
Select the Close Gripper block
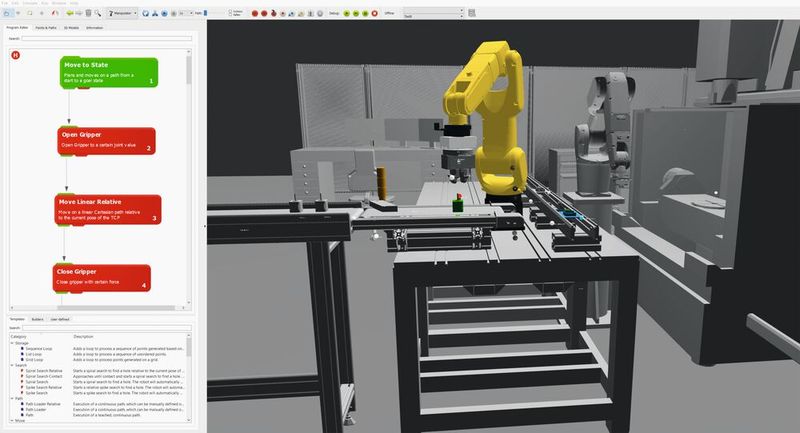click(x=102, y=278)
